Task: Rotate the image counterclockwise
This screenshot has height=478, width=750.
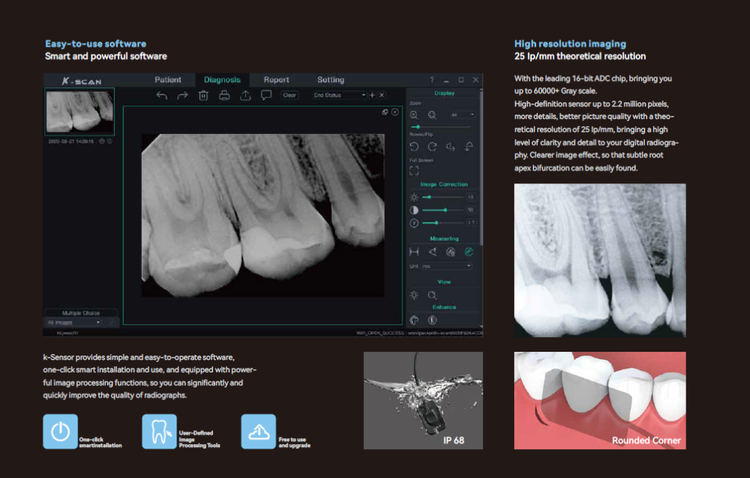Action: point(415,146)
